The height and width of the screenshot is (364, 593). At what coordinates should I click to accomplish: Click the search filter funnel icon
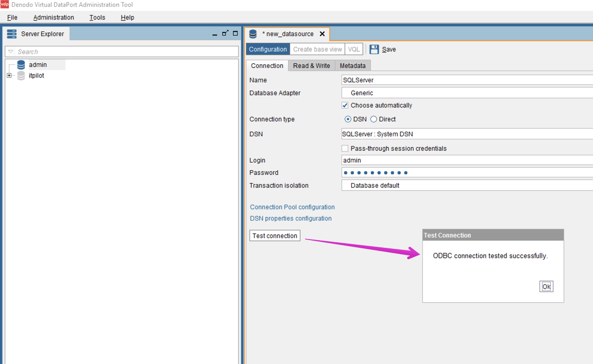[11, 51]
